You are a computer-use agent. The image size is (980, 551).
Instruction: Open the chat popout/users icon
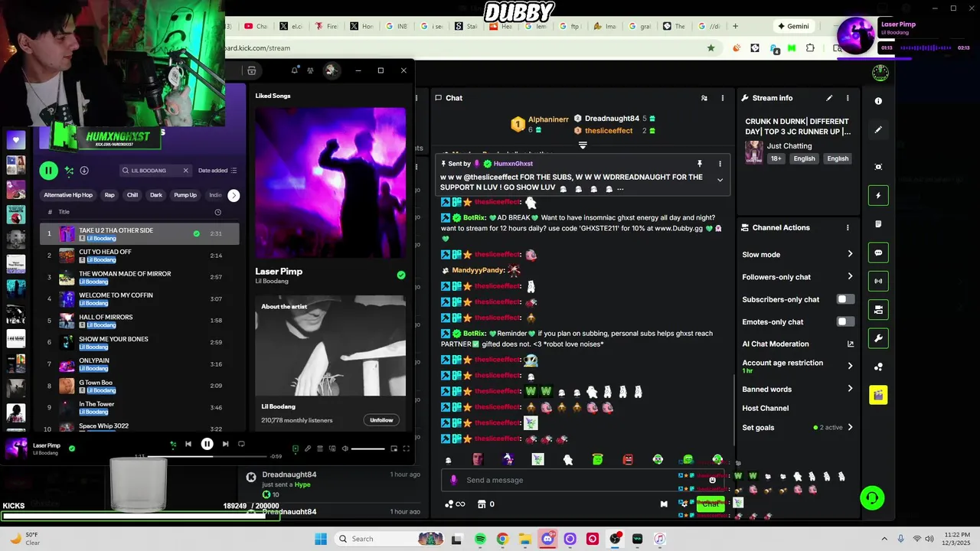[704, 98]
